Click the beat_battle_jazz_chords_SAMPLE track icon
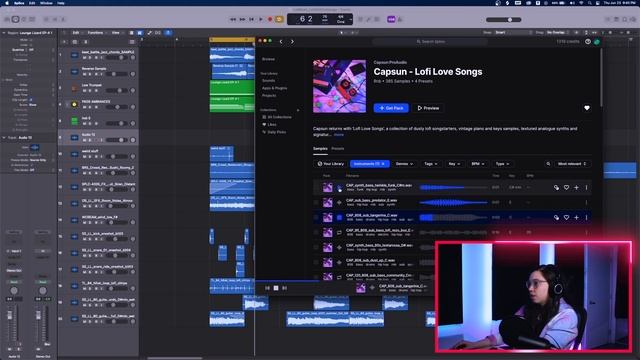This screenshot has height=360, width=640. pyautogui.click(x=74, y=55)
